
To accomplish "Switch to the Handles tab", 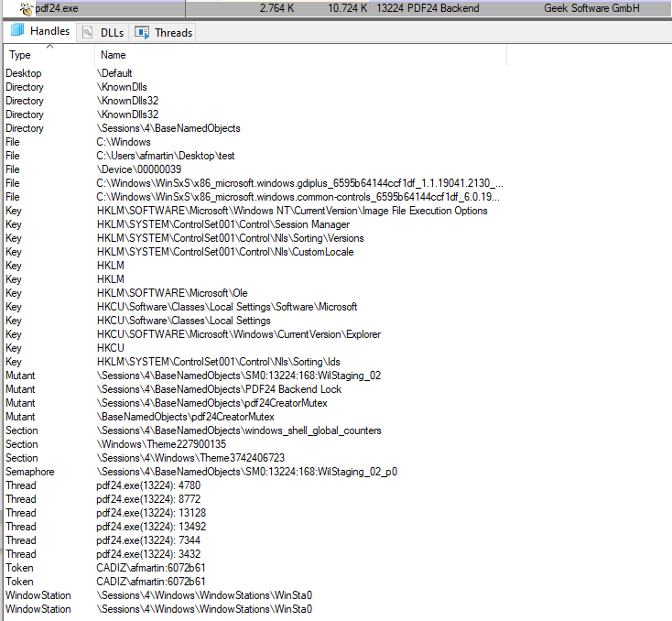I will pyautogui.click(x=40, y=31).
